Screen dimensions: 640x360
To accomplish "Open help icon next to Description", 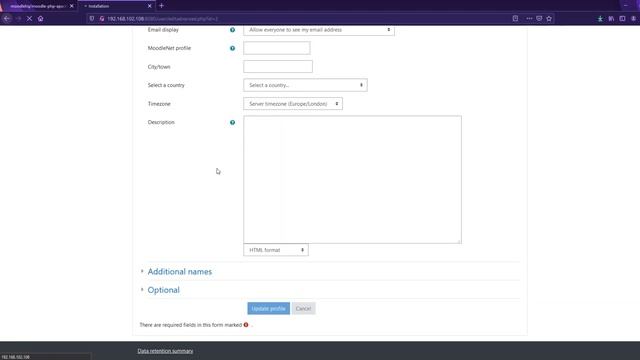I will (232, 122).
